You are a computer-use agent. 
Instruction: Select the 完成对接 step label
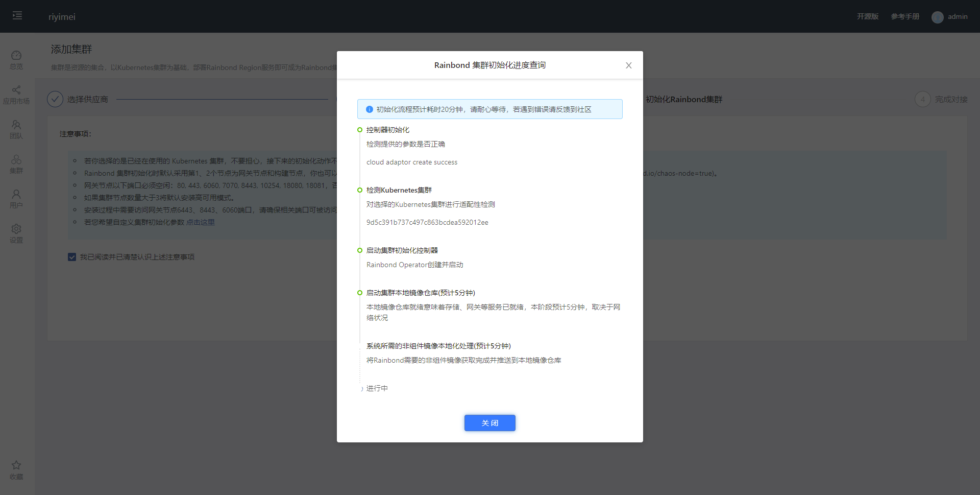coord(951,99)
